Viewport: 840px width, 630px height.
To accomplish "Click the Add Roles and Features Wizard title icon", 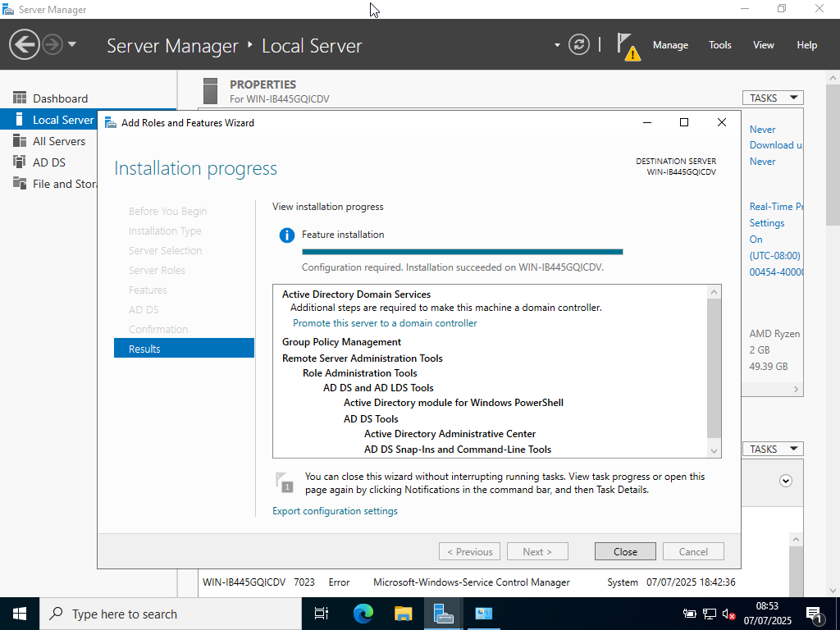I will [111, 123].
